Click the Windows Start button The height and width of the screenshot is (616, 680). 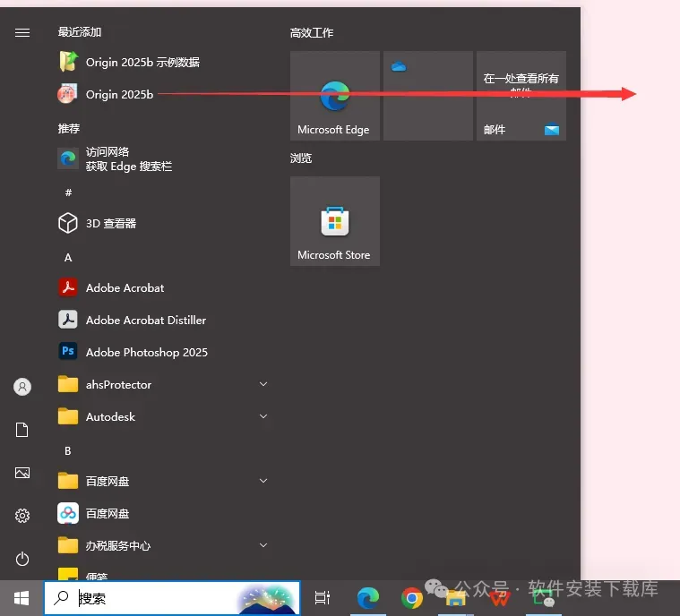[x=22, y=598]
